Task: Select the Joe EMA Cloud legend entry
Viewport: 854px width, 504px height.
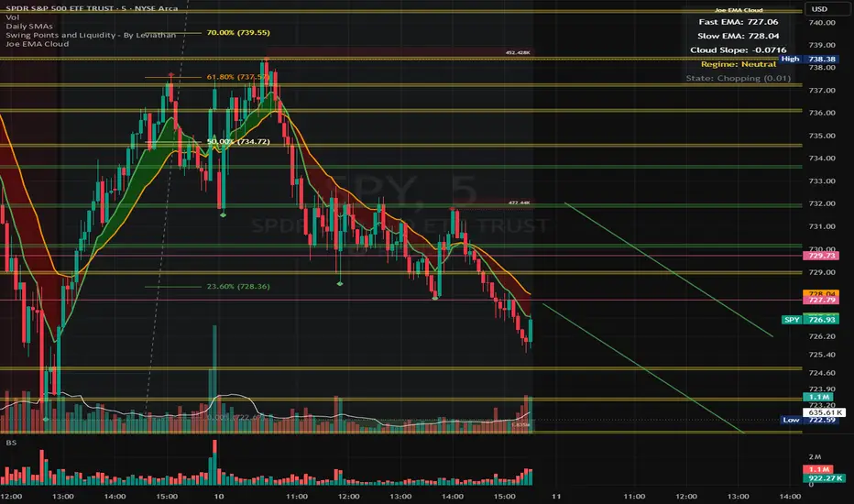Action: (37, 44)
